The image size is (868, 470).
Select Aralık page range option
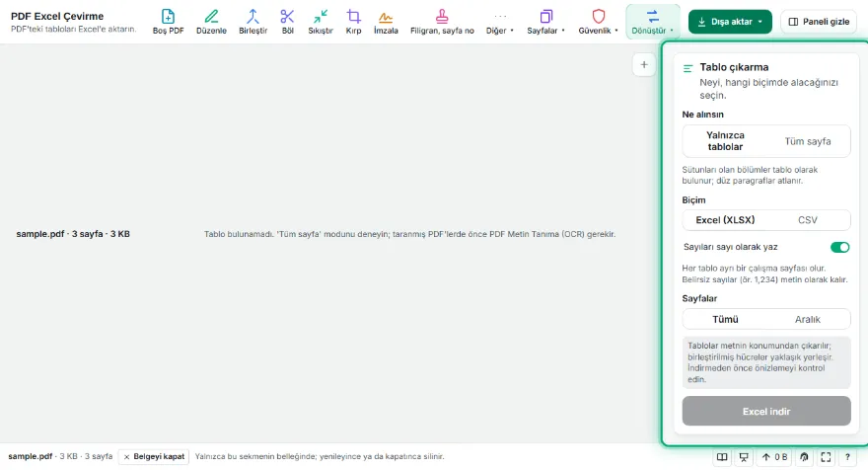tap(808, 319)
